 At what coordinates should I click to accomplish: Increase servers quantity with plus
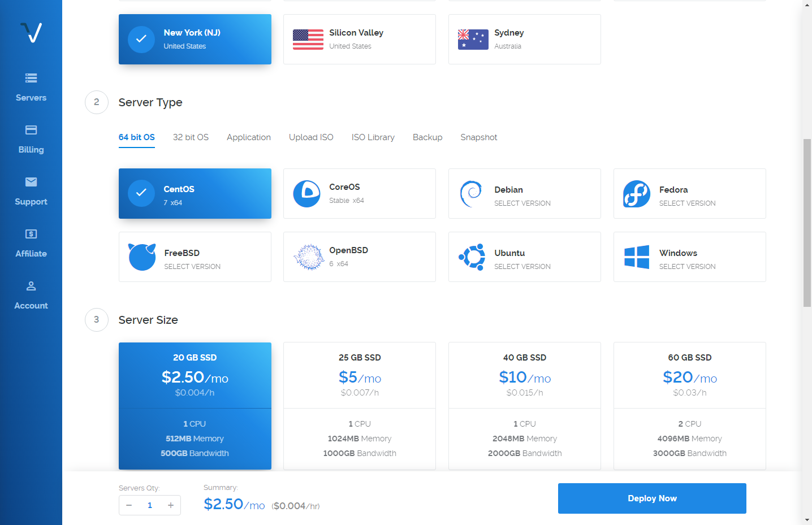tap(171, 505)
